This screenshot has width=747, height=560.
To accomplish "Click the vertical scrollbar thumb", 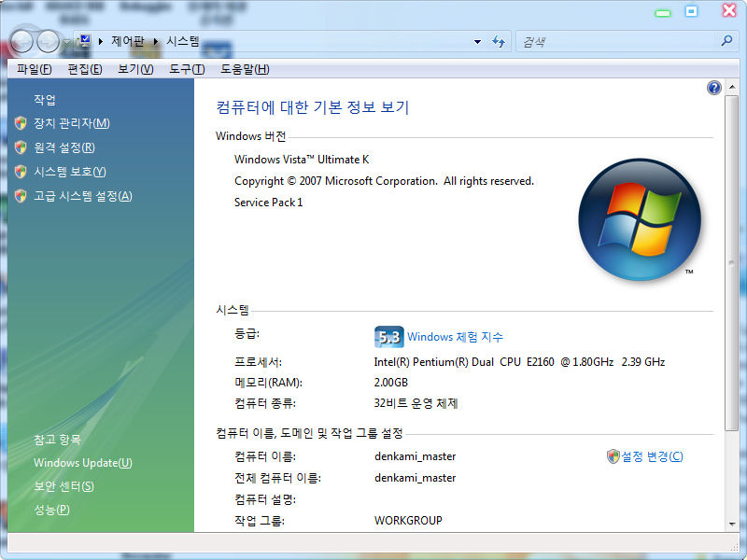I will pyautogui.click(x=732, y=263).
